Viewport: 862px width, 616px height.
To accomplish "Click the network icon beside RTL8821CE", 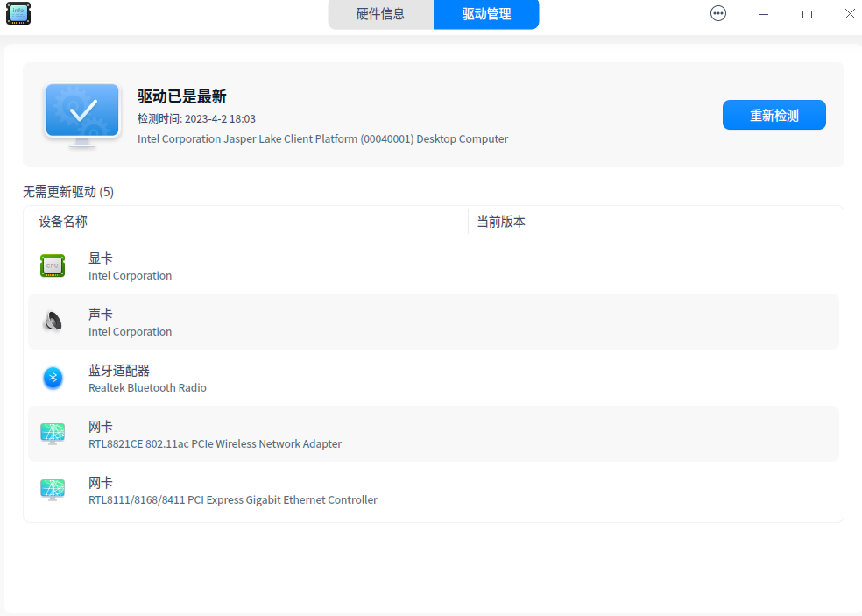I will pos(53,434).
